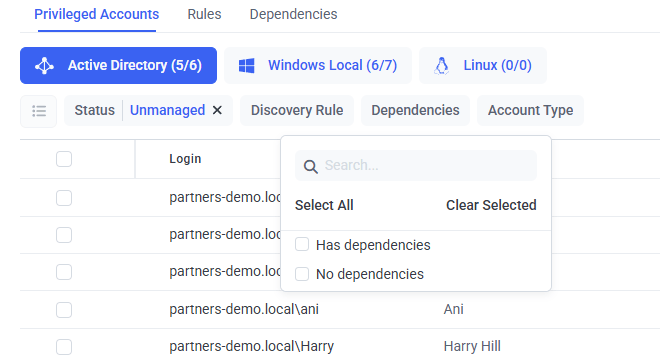Click the Active Directory network icon
Image resolution: width=660 pixels, height=364 pixels.
click(x=44, y=66)
